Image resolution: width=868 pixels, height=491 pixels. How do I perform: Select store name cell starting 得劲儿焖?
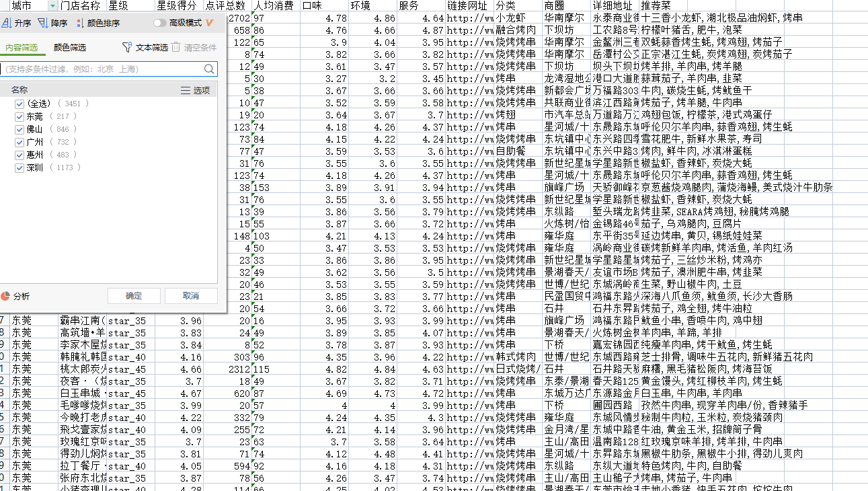(82, 454)
